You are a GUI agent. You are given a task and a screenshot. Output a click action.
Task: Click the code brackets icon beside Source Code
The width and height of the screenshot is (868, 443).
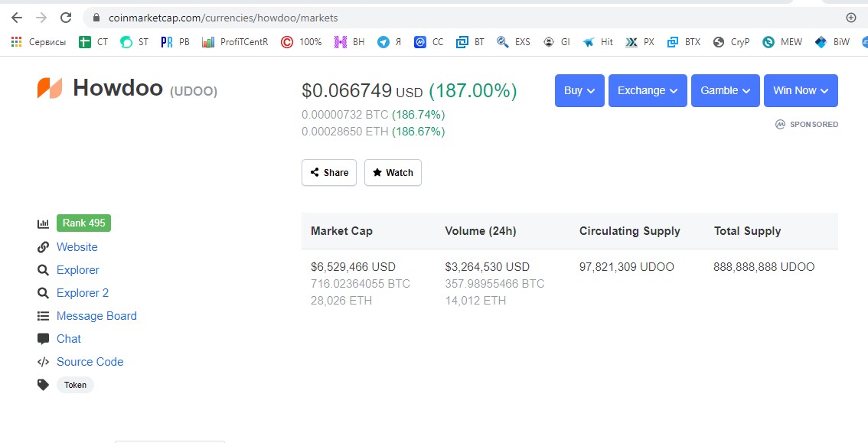(x=43, y=362)
